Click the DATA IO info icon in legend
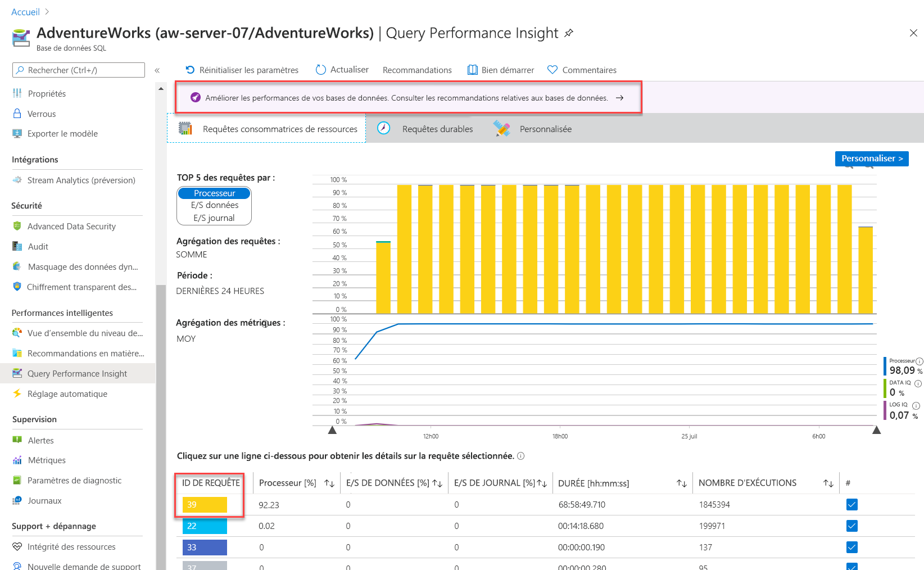The width and height of the screenshot is (924, 570). click(918, 383)
